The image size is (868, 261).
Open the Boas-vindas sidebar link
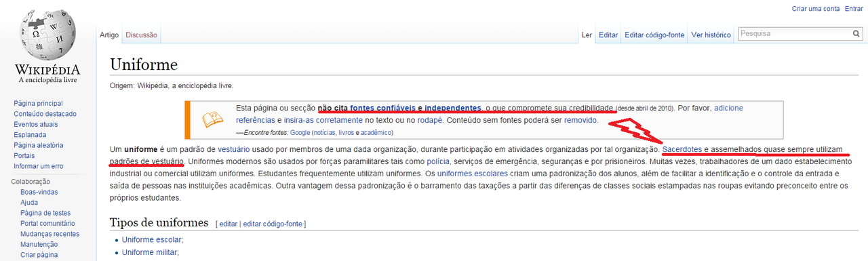click(x=38, y=192)
